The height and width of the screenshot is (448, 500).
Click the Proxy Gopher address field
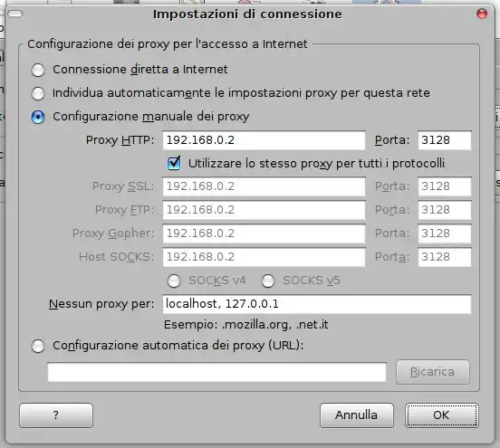click(x=264, y=234)
